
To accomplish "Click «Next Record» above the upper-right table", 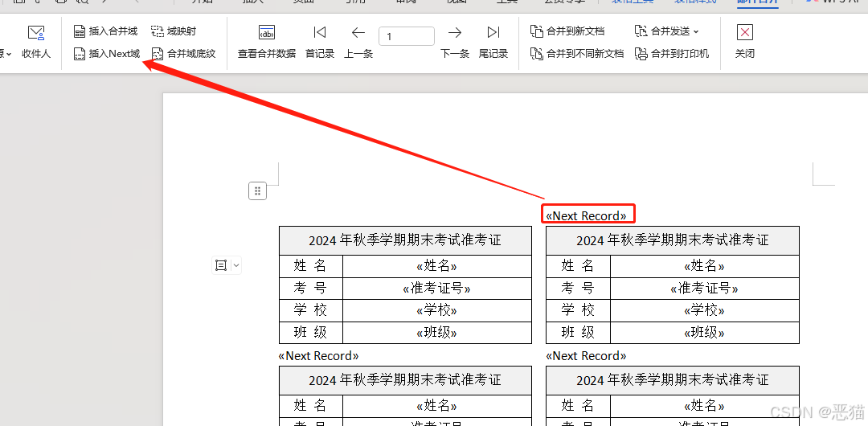I will pos(586,215).
